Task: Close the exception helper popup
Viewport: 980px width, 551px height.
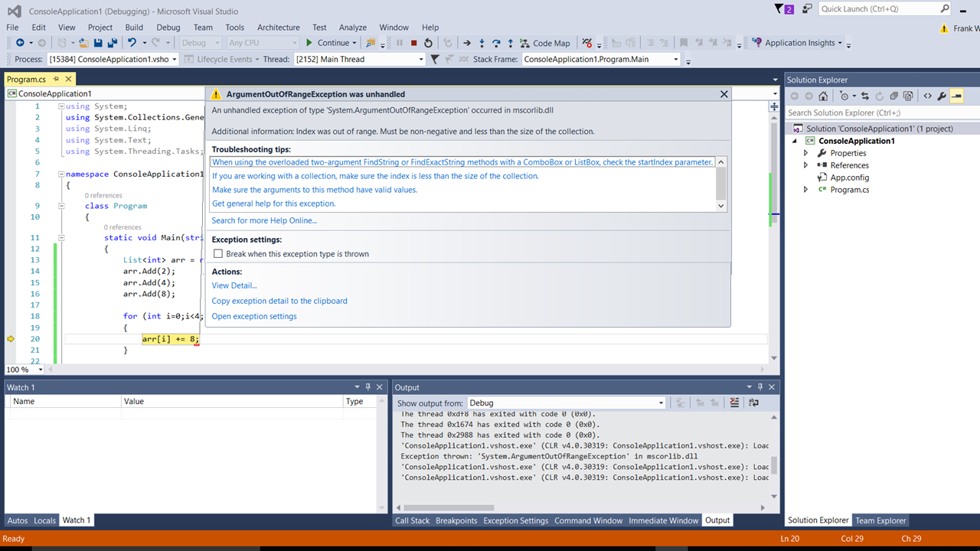Action: (724, 94)
